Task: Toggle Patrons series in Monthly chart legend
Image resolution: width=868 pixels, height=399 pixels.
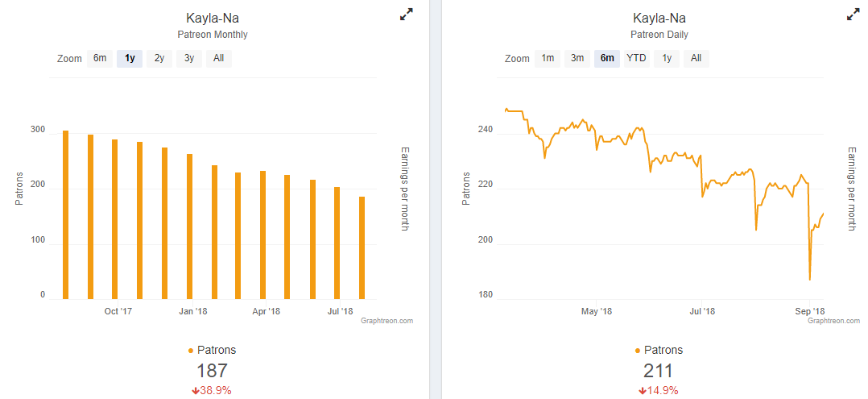Action: click(213, 350)
